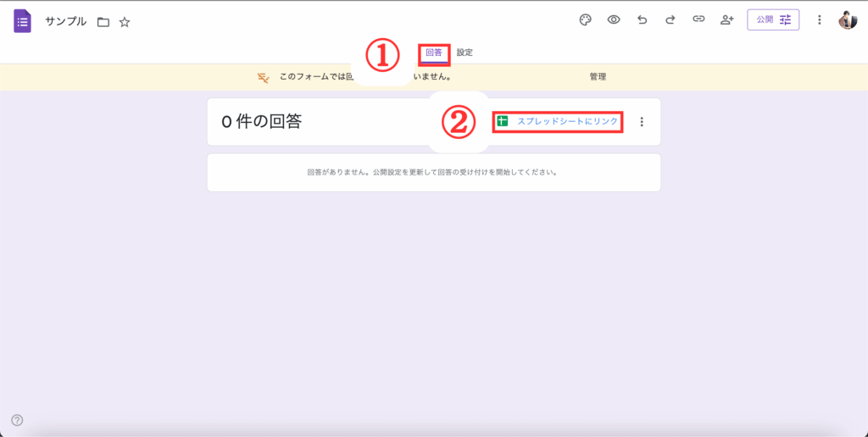868x437 pixels.
Task: Open the Google Forms home icon
Action: pos(23,21)
